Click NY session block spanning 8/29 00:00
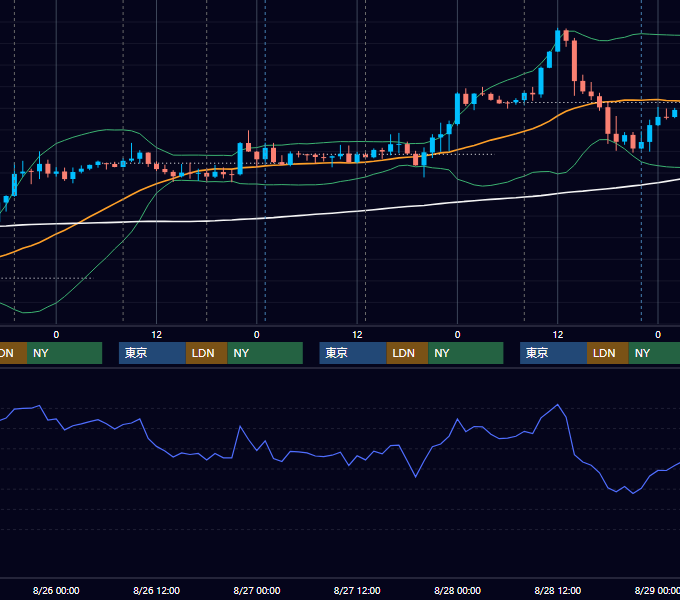This screenshot has height=600, width=680. (654, 353)
